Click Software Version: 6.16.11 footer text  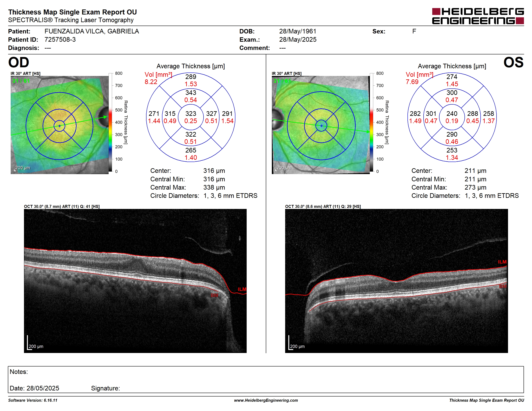click(33, 400)
